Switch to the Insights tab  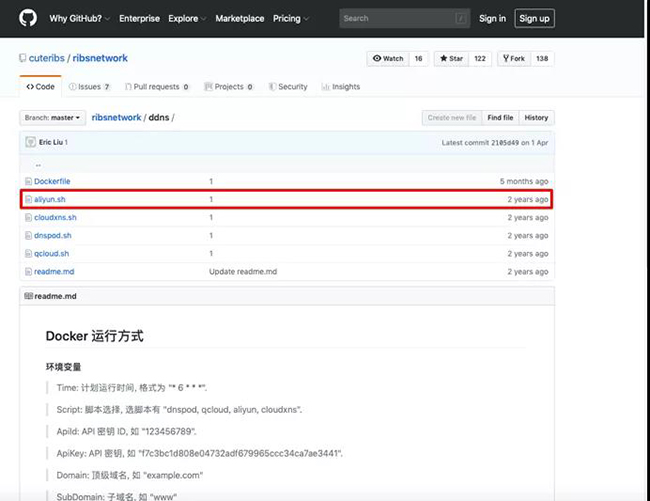341,87
